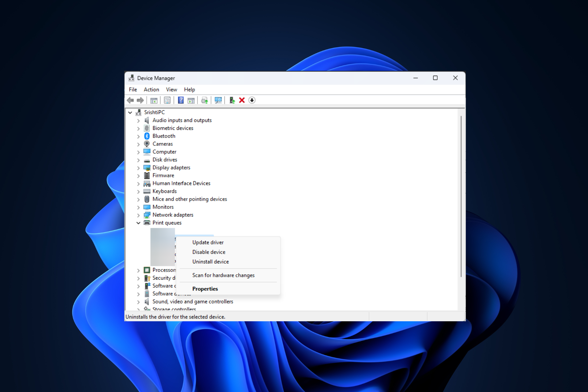
Task: Open the Help menu
Action: [x=189, y=89]
